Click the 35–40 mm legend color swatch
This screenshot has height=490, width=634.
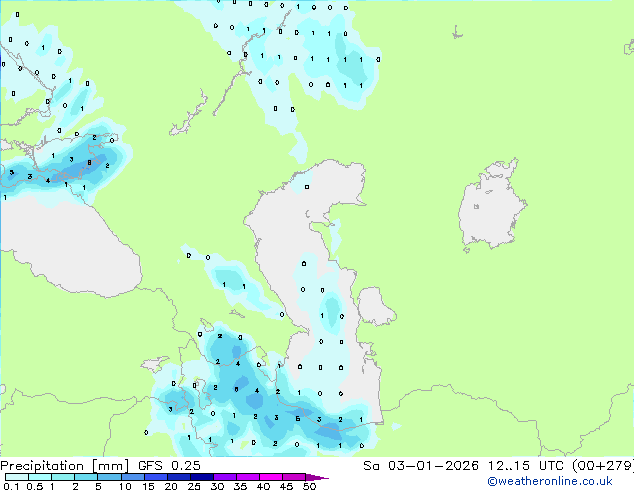click(247, 477)
